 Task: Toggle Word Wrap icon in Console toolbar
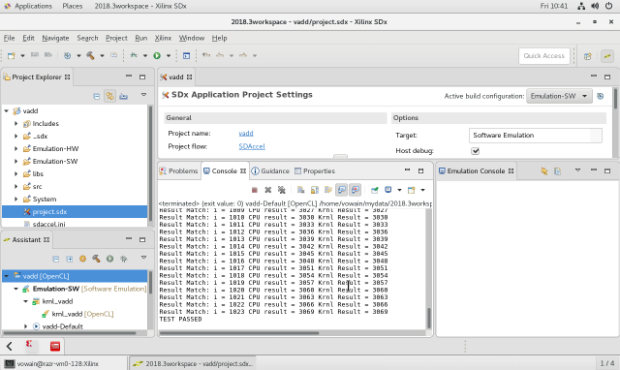(x=328, y=190)
